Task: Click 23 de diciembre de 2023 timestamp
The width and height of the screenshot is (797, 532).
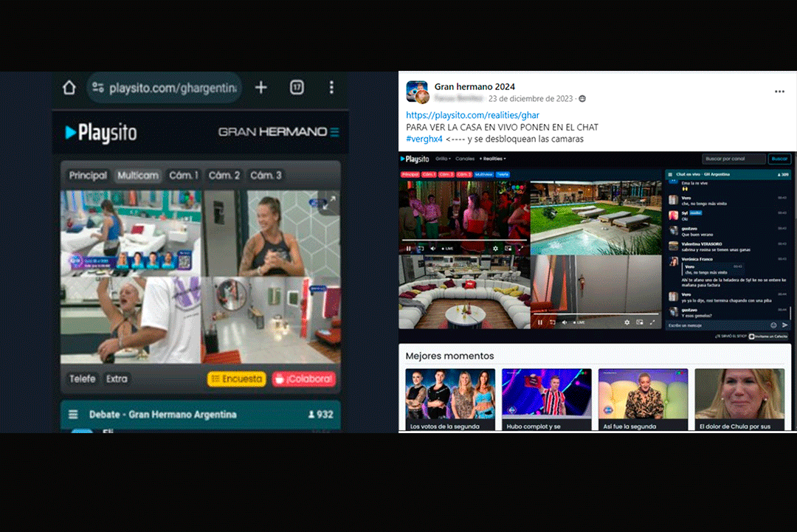Action: pos(531,99)
